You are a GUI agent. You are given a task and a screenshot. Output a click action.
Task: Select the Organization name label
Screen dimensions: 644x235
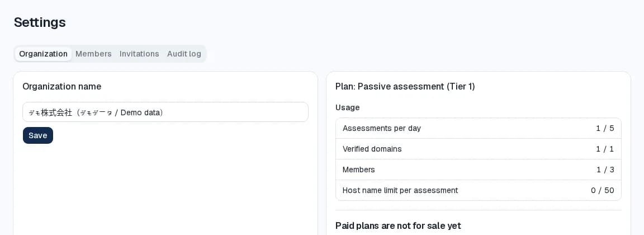[62, 86]
